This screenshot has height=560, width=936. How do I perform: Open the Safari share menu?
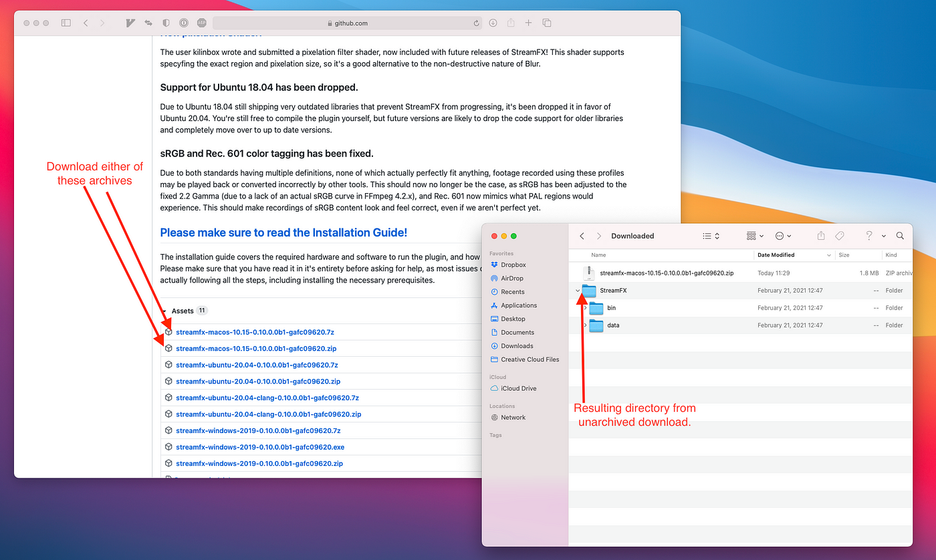[x=511, y=23]
